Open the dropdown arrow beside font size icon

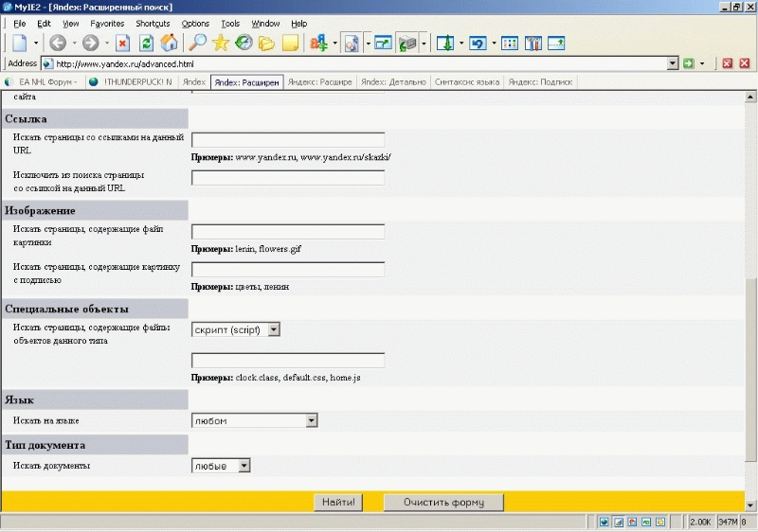[335, 44]
